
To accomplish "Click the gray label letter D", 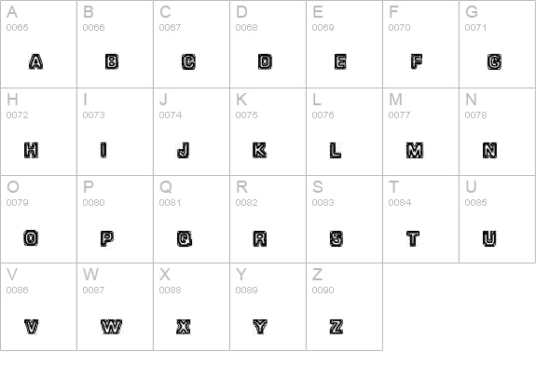I will [241, 12].
